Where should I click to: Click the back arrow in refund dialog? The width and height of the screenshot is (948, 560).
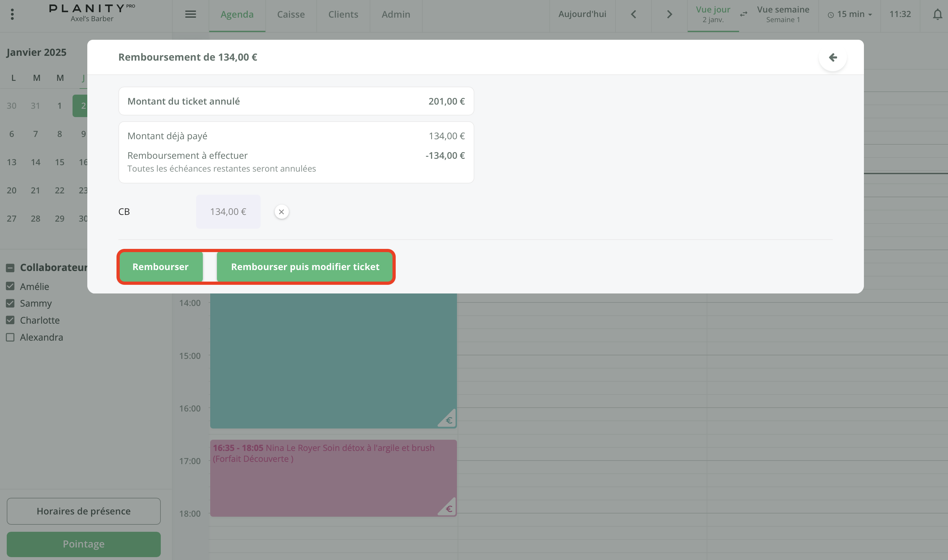(832, 57)
